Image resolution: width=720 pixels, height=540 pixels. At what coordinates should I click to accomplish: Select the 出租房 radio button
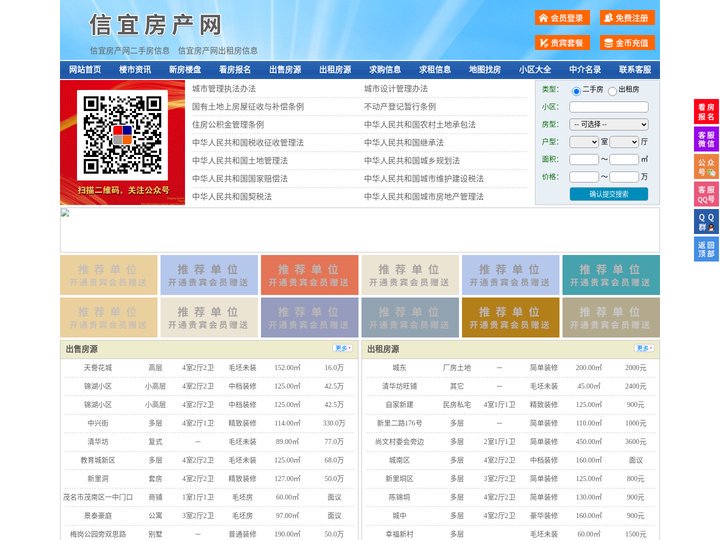(612, 91)
